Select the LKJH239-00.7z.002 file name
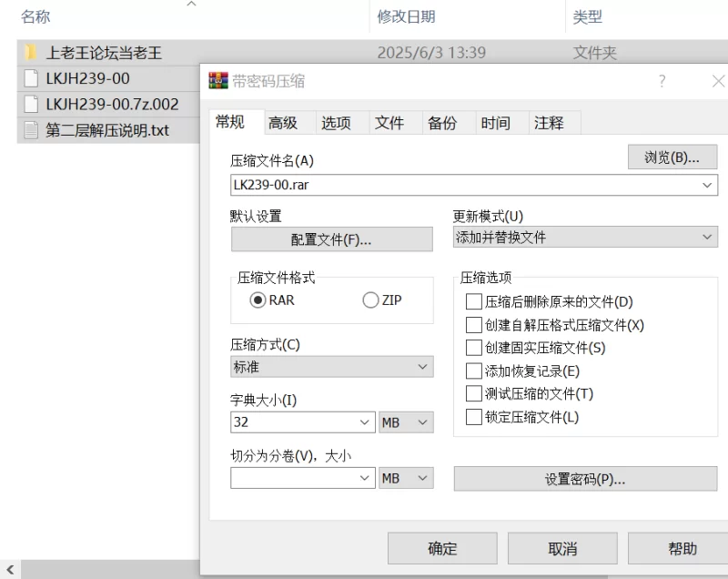The height and width of the screenshot is (579, 728). tap(112, 104)
